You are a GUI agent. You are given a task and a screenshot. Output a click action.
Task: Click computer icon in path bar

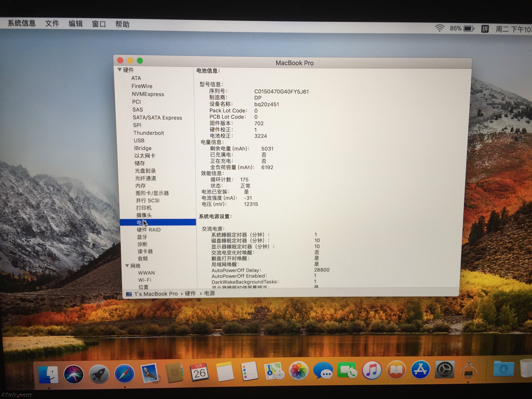[129, 294]
